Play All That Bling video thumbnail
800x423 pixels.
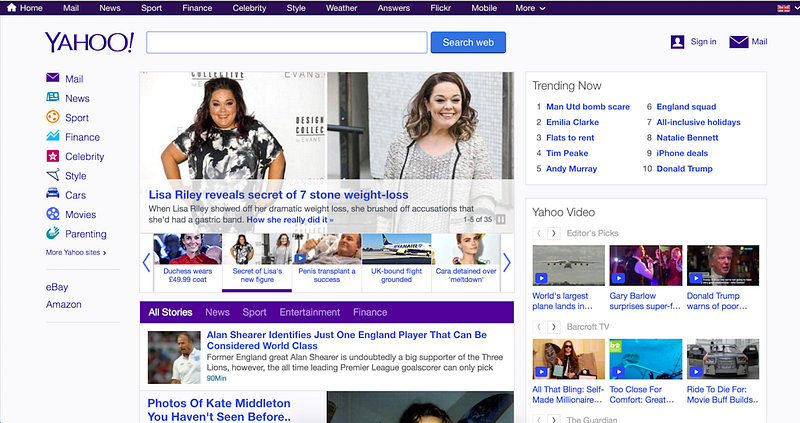568,359
